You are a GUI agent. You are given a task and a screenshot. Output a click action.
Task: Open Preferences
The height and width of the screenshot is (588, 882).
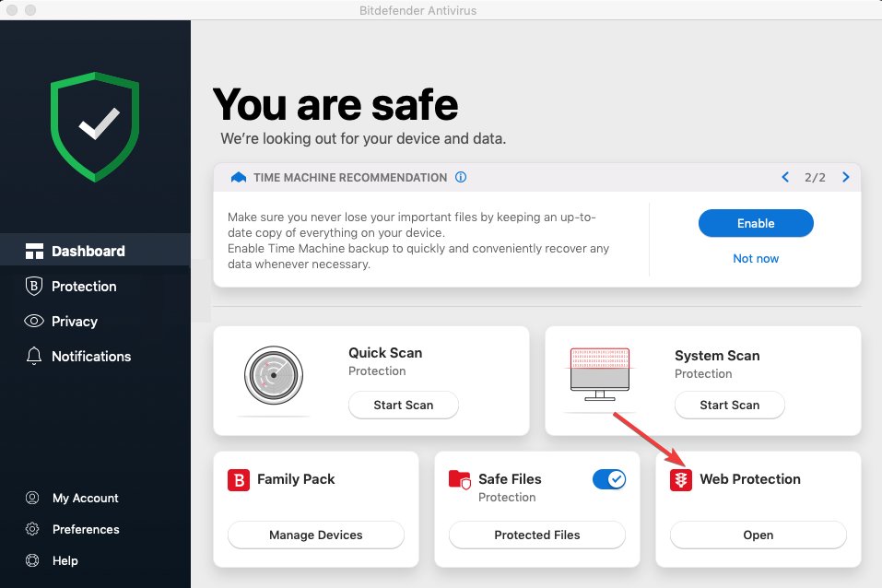pos(86,530)
